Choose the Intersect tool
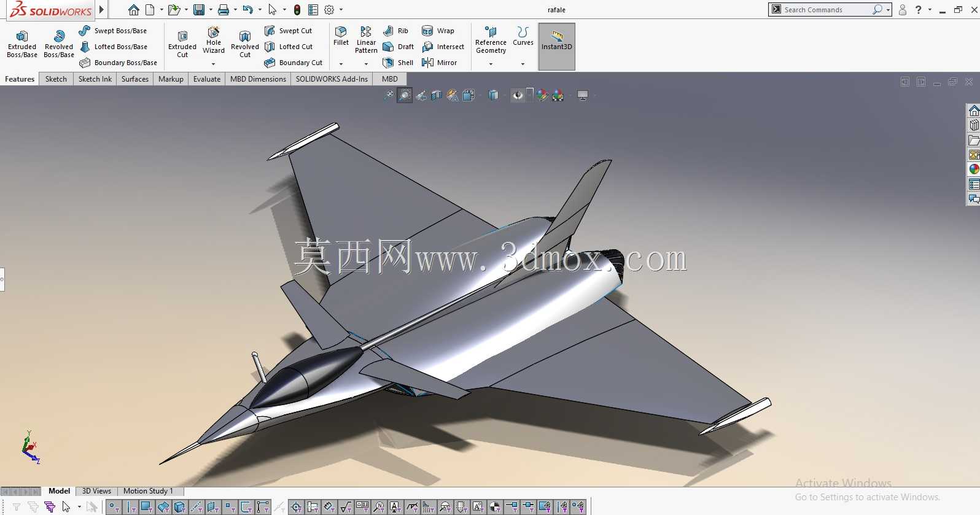Screen dimensions: 980x515 443,47
